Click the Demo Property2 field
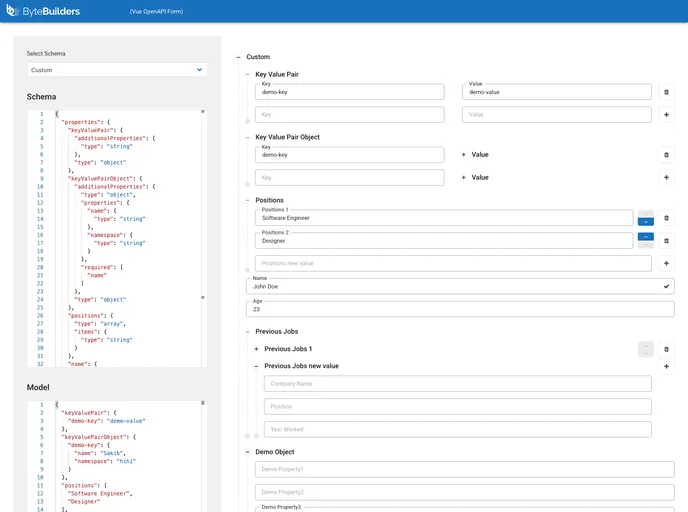688x512 pixels. tap(465, 492)
